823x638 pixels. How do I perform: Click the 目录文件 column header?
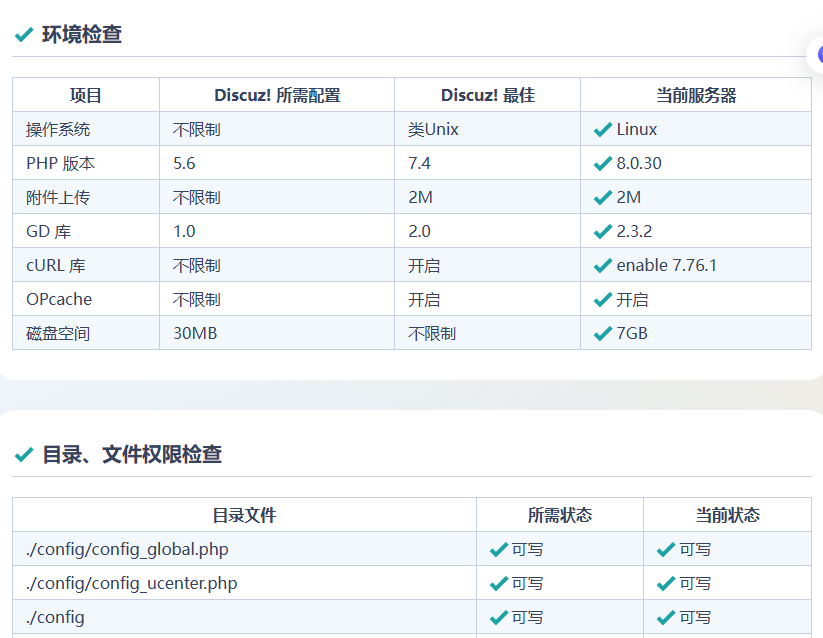pyautogui.click(x=244, y=515)
